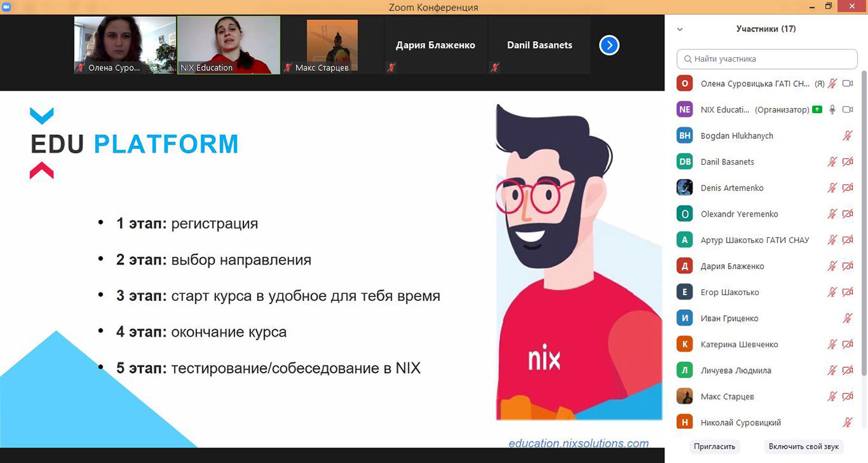Click the slide line "2 этап: выбор направления"
This screenshot has height=463, width=868.
pyautogui.click(x=213, y=260)
